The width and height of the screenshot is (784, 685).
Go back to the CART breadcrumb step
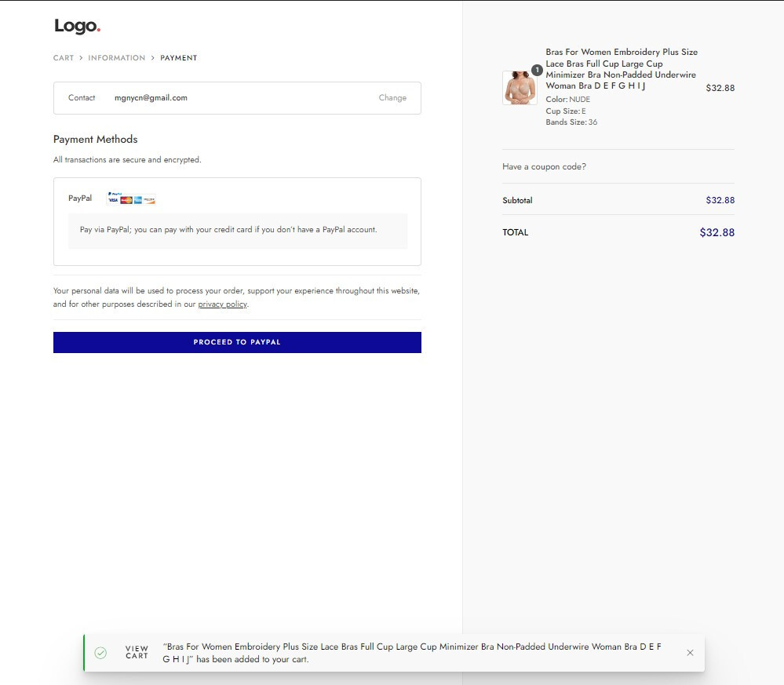pos(64,58)
